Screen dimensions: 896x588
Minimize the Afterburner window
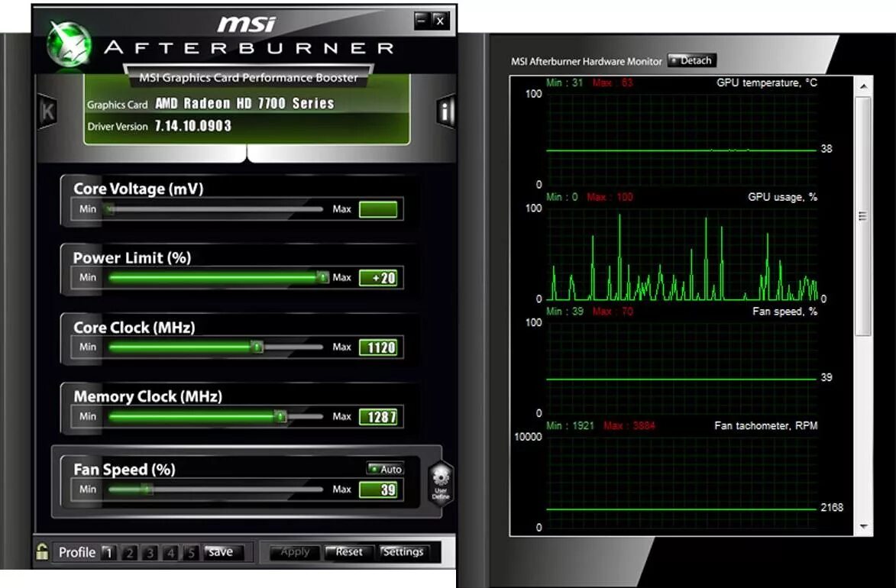(x=422, y=21)
